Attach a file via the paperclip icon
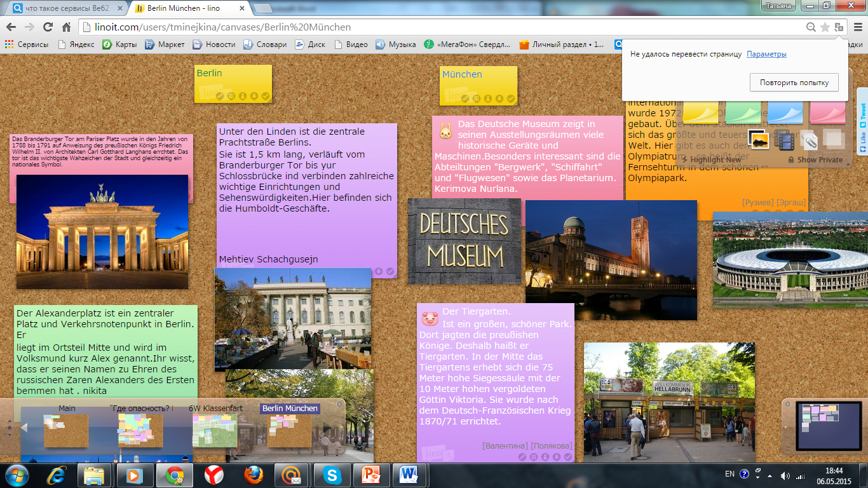Viewport: 868px width, 488px height. coord(808,139)
